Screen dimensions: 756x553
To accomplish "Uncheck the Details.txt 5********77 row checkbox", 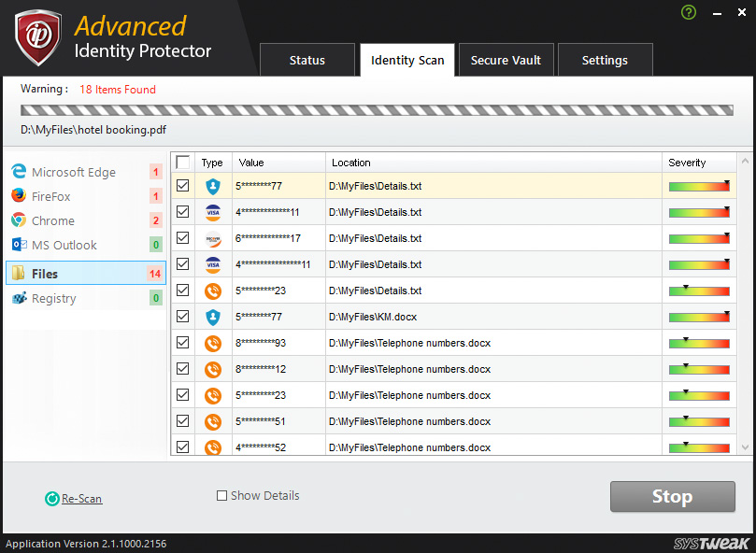I will click(x=183, y=186).
